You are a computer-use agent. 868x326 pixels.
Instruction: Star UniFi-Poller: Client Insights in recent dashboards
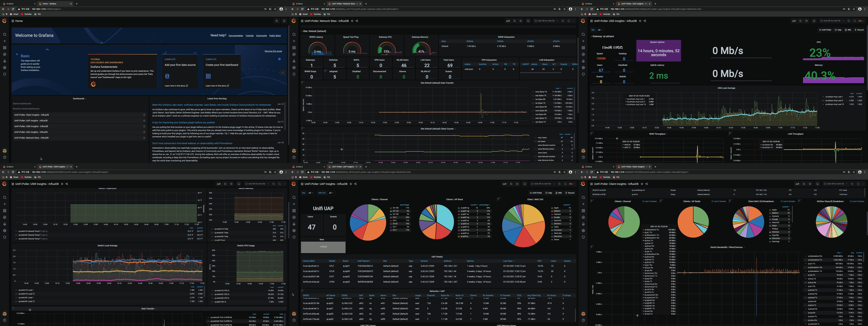(144, 115)
